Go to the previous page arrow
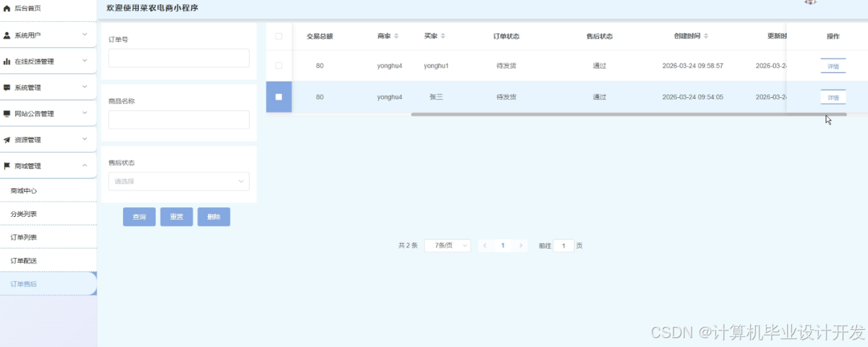The image size is (868, 347). (x=484, y=245)
